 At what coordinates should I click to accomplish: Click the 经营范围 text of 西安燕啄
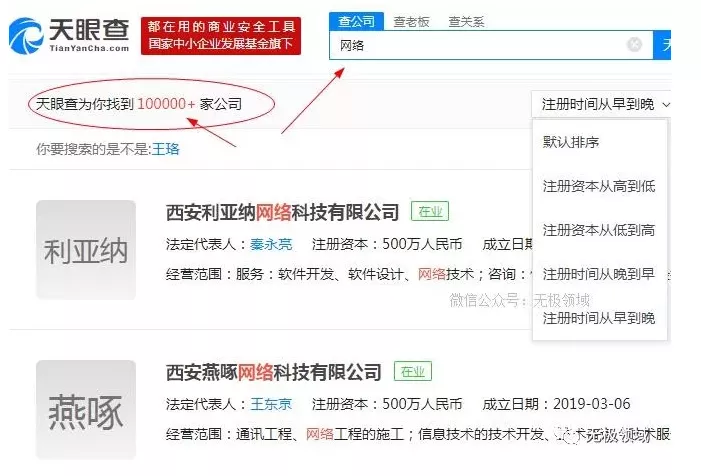(x=418, y=434)
